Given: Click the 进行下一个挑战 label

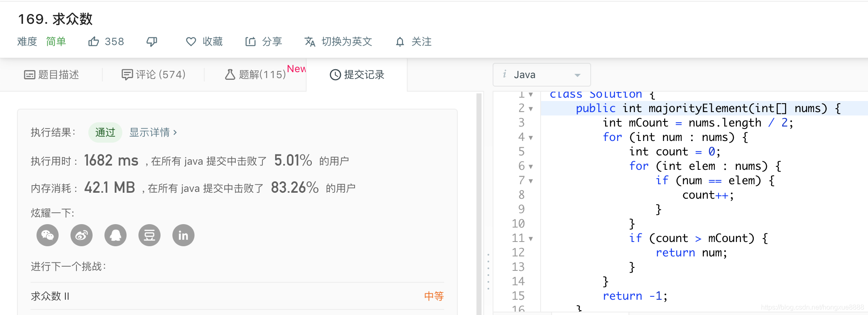Looking at the screenshot, I should [68, 266].
